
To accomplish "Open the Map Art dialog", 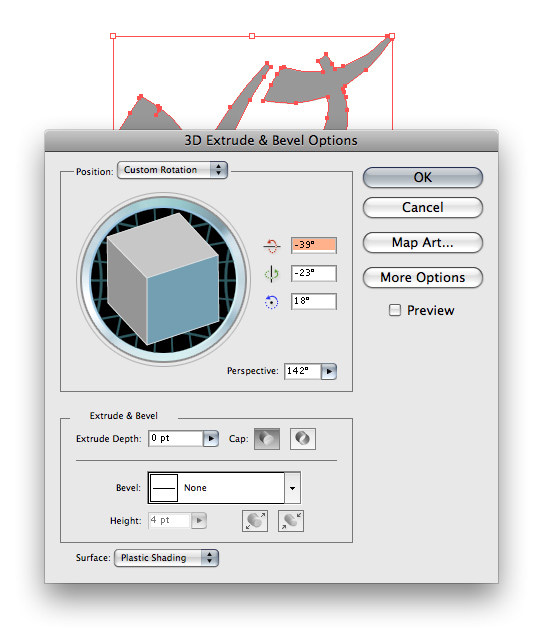I will pos(423,243).
